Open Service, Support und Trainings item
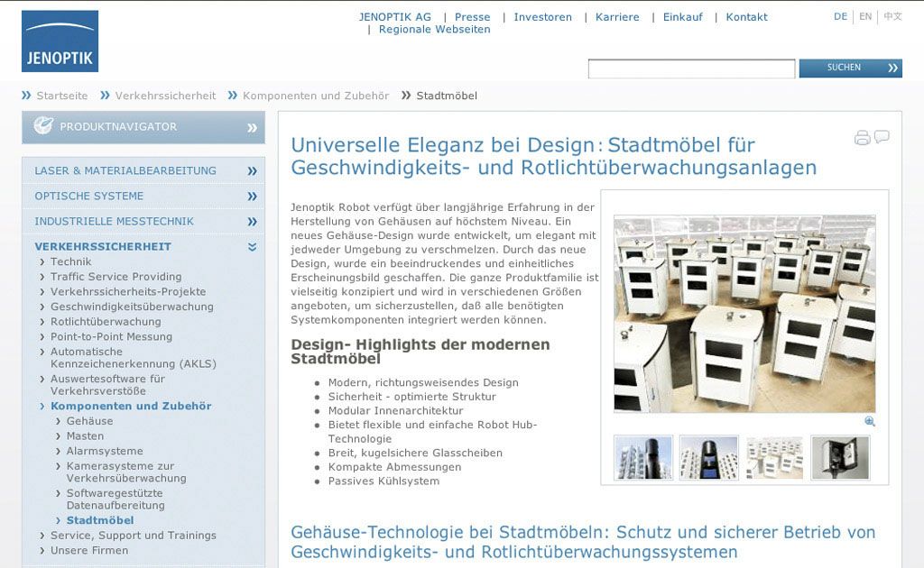The height and width of the screenshot is (568, 924). tap(134, 536)
